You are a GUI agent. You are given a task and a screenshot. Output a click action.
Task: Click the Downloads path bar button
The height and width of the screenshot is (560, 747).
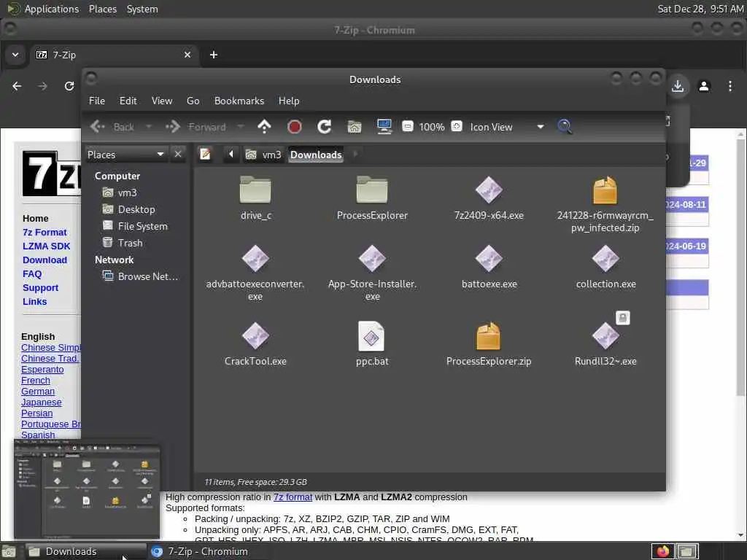coord(316,155)
